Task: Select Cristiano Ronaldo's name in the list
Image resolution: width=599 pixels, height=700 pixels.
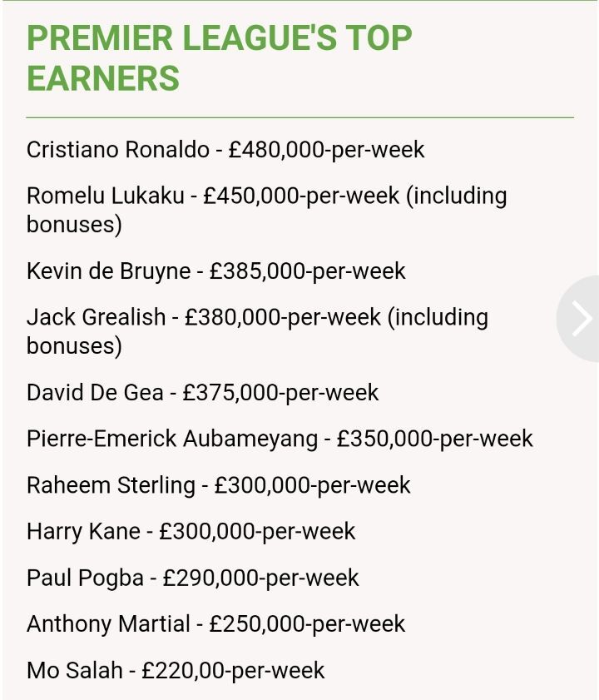Action: click(117, 150)
